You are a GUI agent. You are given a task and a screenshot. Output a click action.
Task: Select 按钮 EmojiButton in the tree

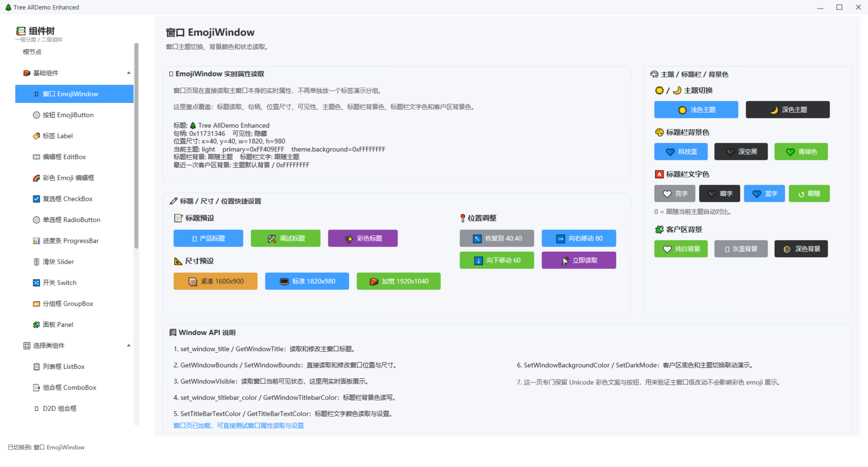click(x=68, y=115)
